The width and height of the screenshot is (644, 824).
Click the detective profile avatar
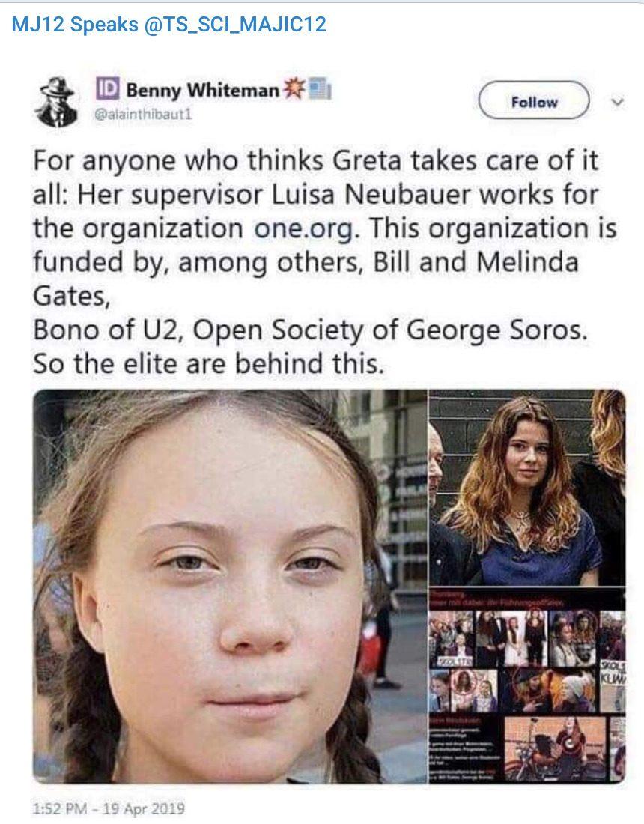click(56, 102)
